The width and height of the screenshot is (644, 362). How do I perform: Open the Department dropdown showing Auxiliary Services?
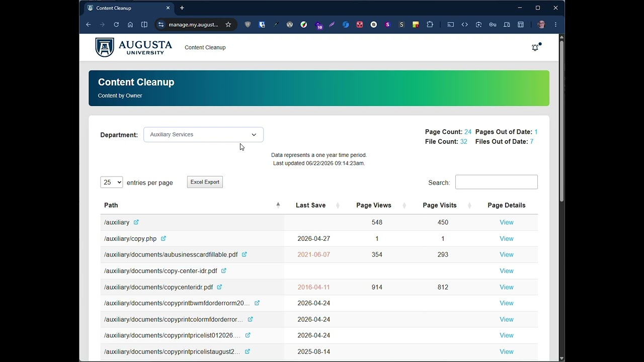point(203,135)
